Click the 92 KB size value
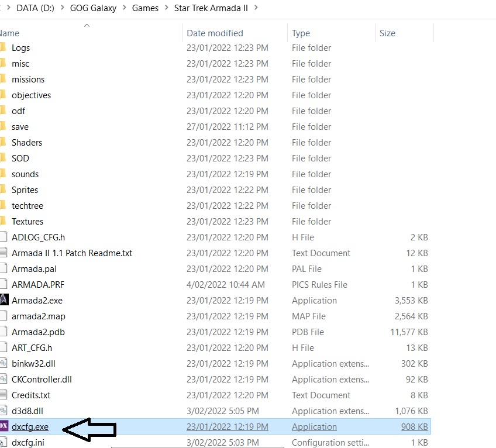The image size is (496, 448). tap(417, 380)
